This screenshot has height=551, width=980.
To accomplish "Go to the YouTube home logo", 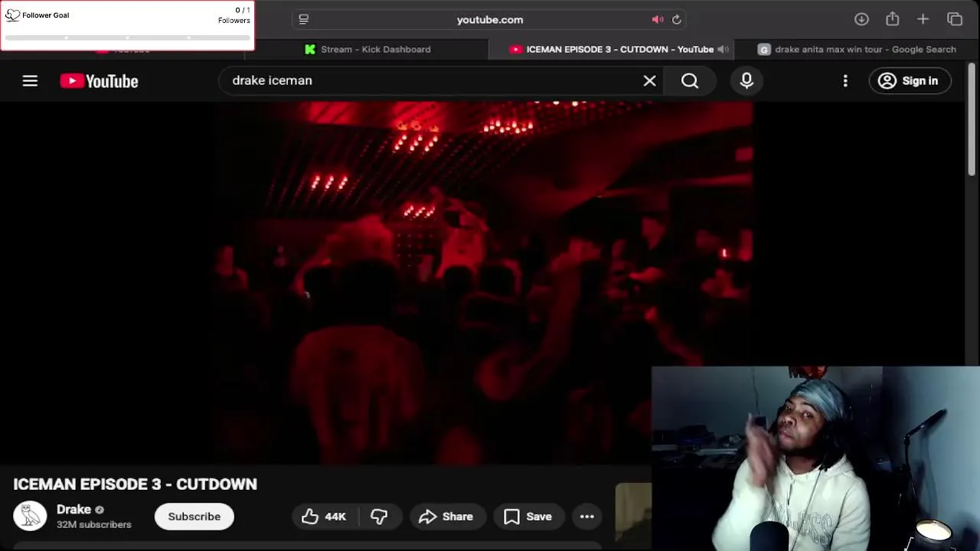I will (99, 80).
